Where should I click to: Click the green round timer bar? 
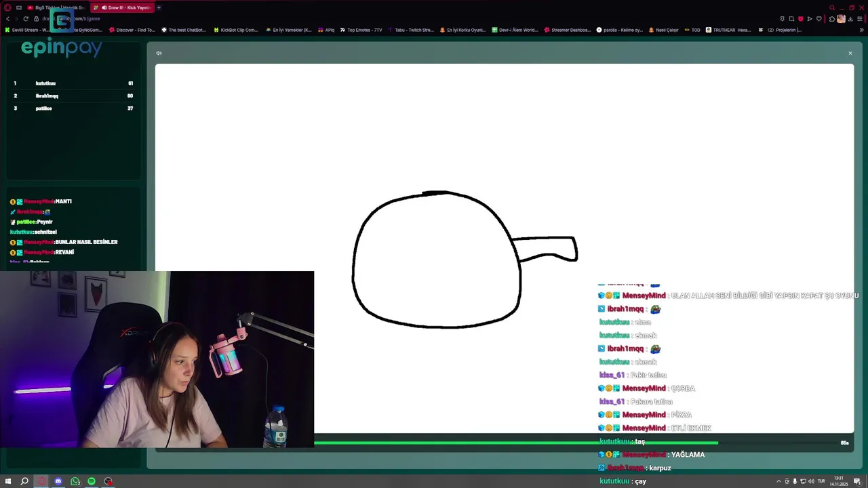tap(515, 443)
